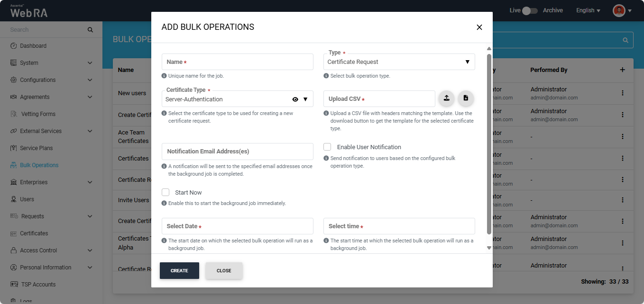Image resolution: width=644 pixels, height=304 pixels.
Task: Toggle the Live/Archive switch
Action: coord(530,10)
